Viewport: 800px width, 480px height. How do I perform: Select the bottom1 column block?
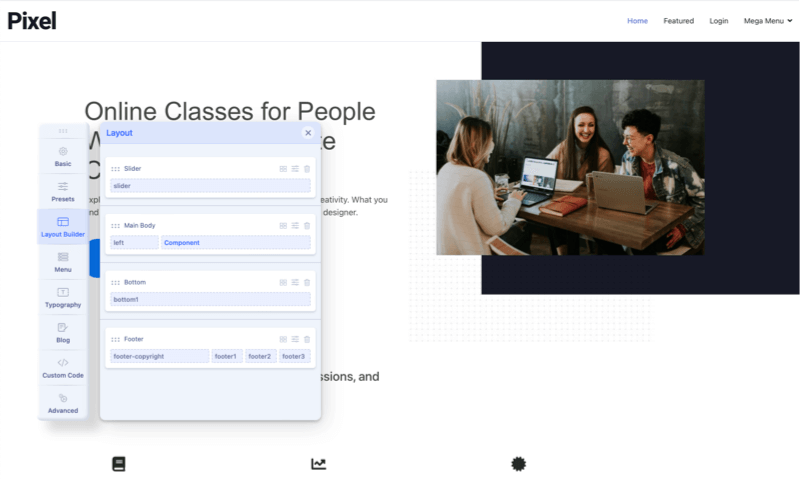point(210,299)
